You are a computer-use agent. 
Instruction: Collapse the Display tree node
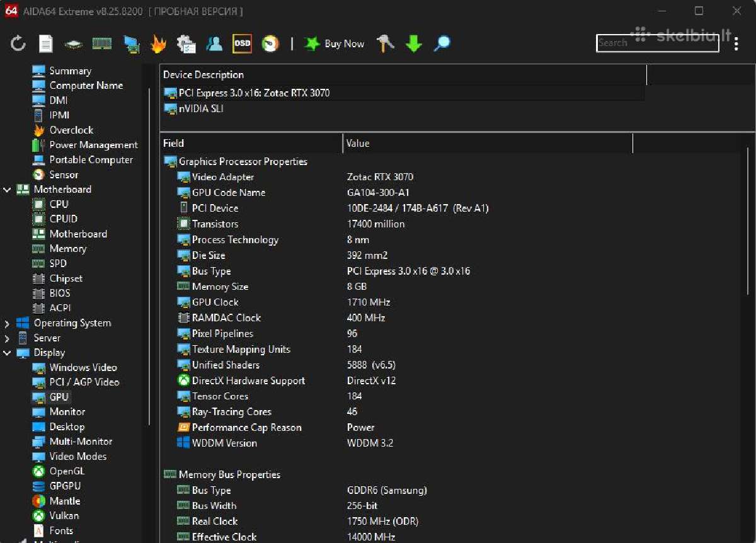(8, 353)
